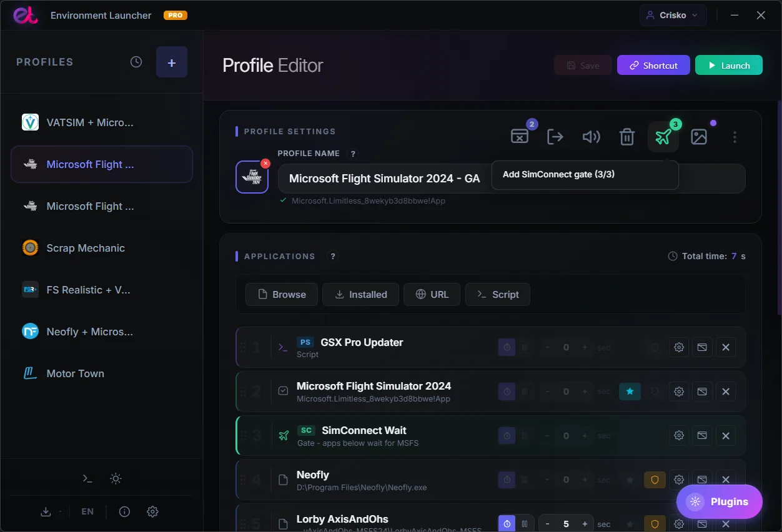Viewport: 782px width, 532px height.
Task: Toggle star for Neofly row
Action: coord(630,480)
